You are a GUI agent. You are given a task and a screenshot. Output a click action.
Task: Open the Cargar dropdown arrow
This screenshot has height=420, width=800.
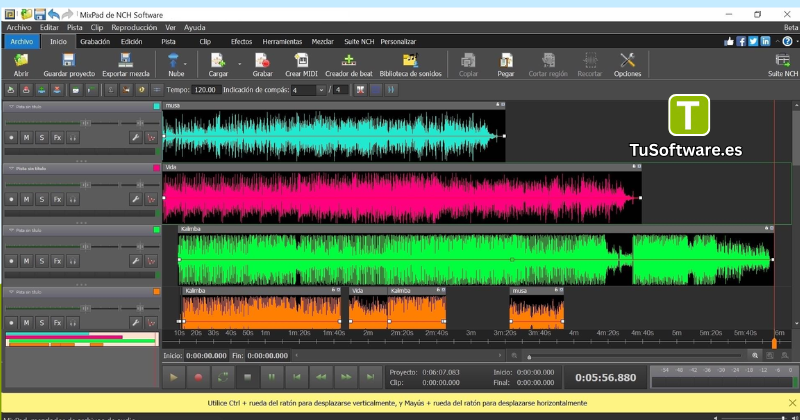[x=239, y=64]
